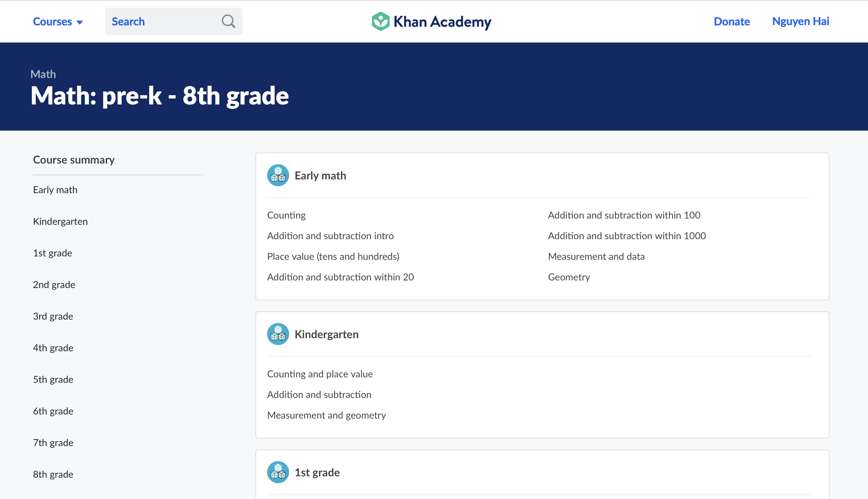The height and width of the screenshot is (499, 868).
Task: Open Measurement and geometry under Kindergarten
Action: point(326,415)
